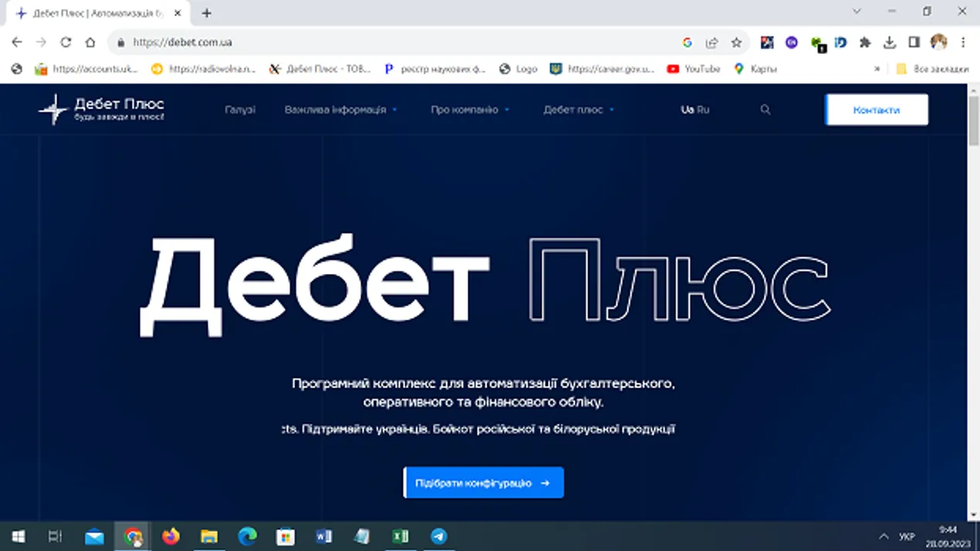
Task: Open the green extension with badge
Action: click(x=816, y=43)
